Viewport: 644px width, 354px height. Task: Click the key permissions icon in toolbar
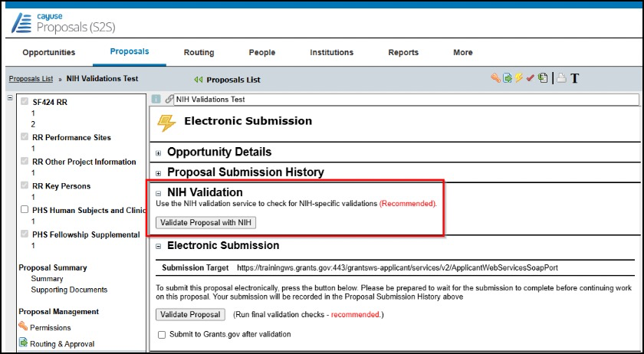[495, 78]
